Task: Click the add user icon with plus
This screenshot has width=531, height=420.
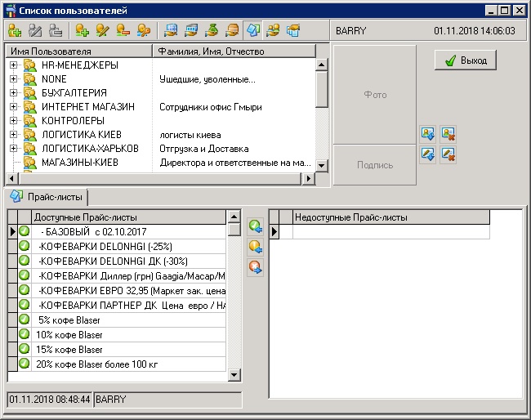Action: (82, 31)
